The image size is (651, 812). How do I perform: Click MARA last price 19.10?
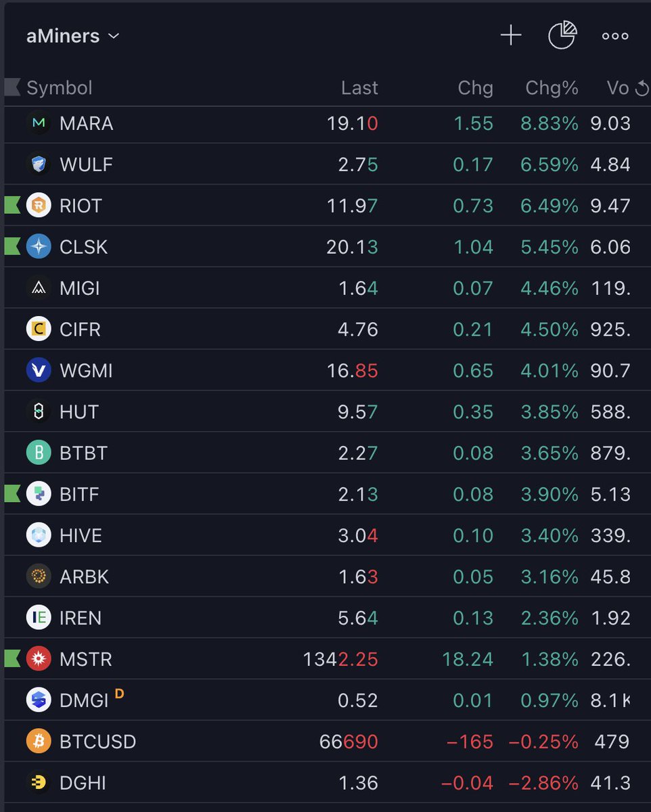352,124
